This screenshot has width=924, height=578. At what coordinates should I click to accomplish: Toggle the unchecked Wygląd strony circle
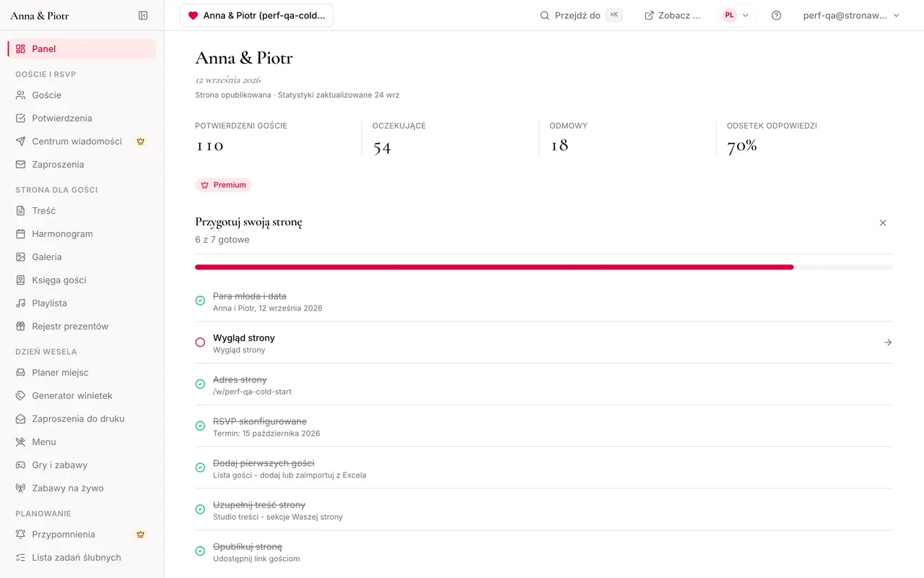click(200, 342)
